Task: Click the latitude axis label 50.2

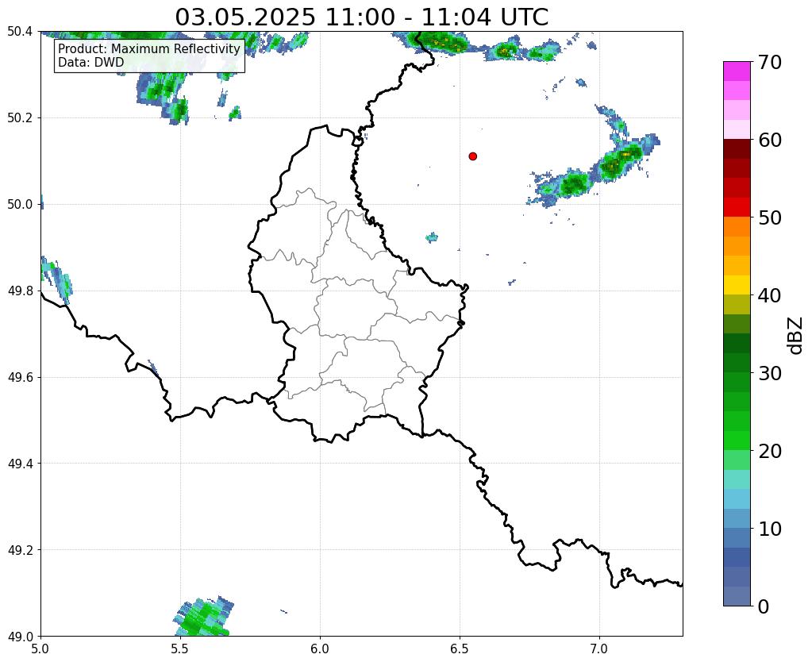Action: point(20,118)
